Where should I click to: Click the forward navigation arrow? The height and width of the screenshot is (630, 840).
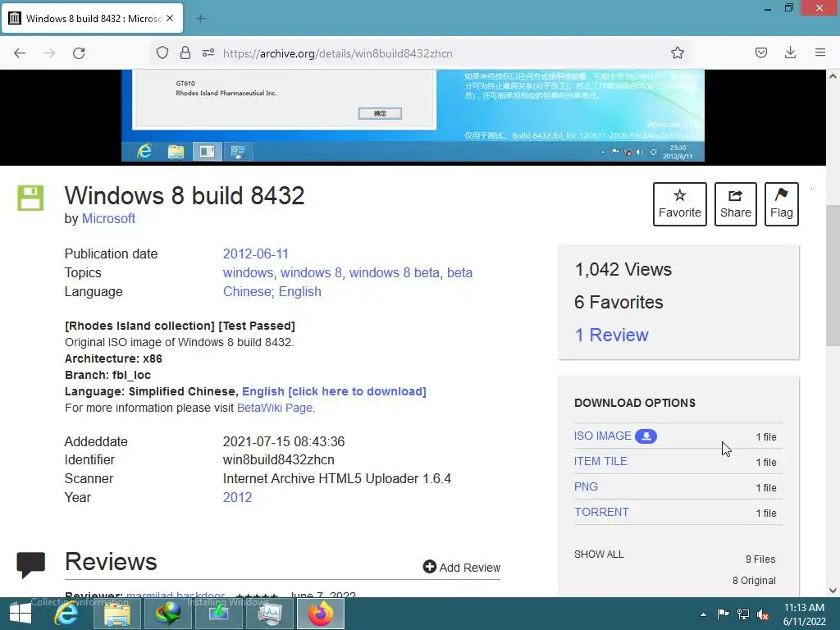[49, 53]
